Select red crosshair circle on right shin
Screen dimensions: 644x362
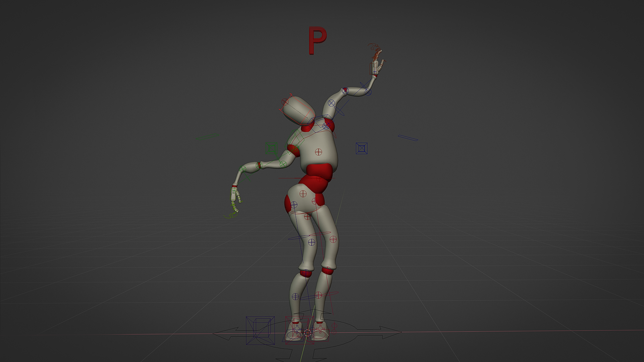tap(318, 295)
